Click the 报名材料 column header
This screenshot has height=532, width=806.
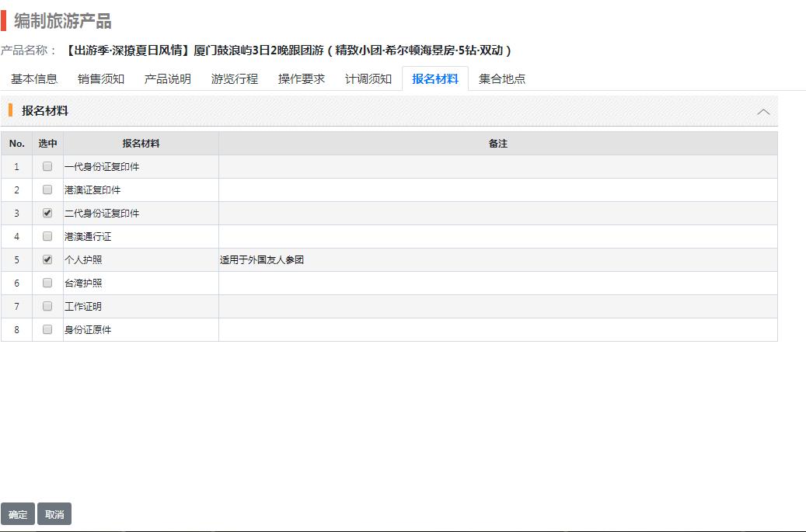141,144
